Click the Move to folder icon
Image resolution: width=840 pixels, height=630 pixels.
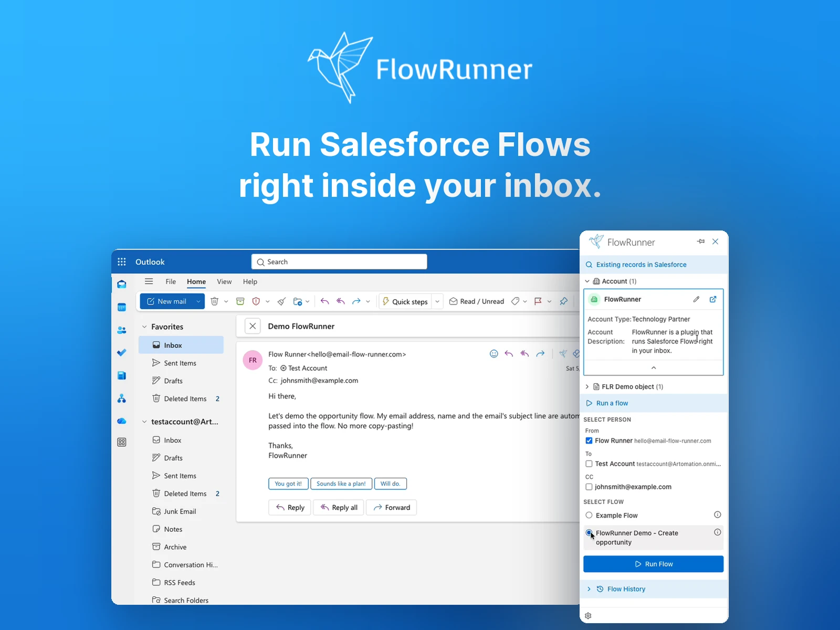(298, 301)
